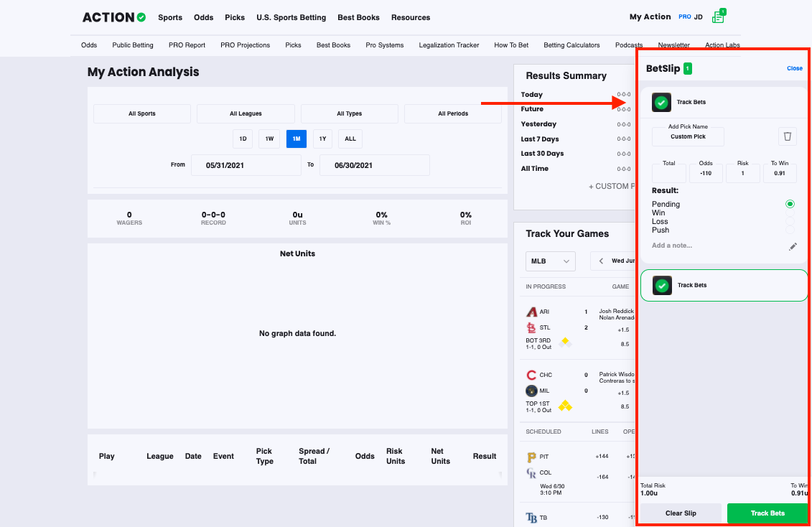The height and width of the screenshot is (527, 812).
Task: Open the MLB league dropdown
Action: pyautogui.click(x=551, y=261)
